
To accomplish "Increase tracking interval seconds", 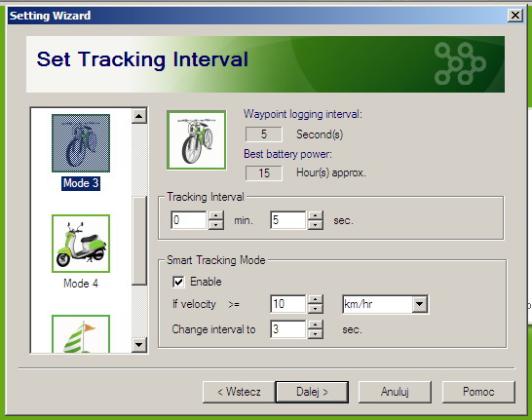I will (316, 215).
